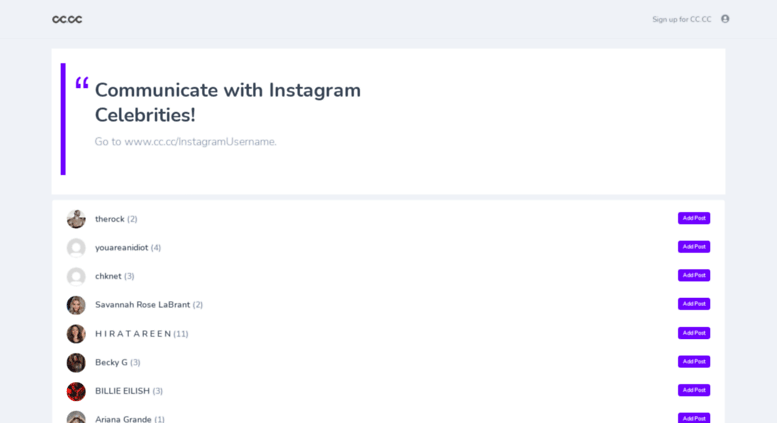Click youareanidiot placeholder avatar
This screenshot has width=777, height=423.
click(76, 248)
